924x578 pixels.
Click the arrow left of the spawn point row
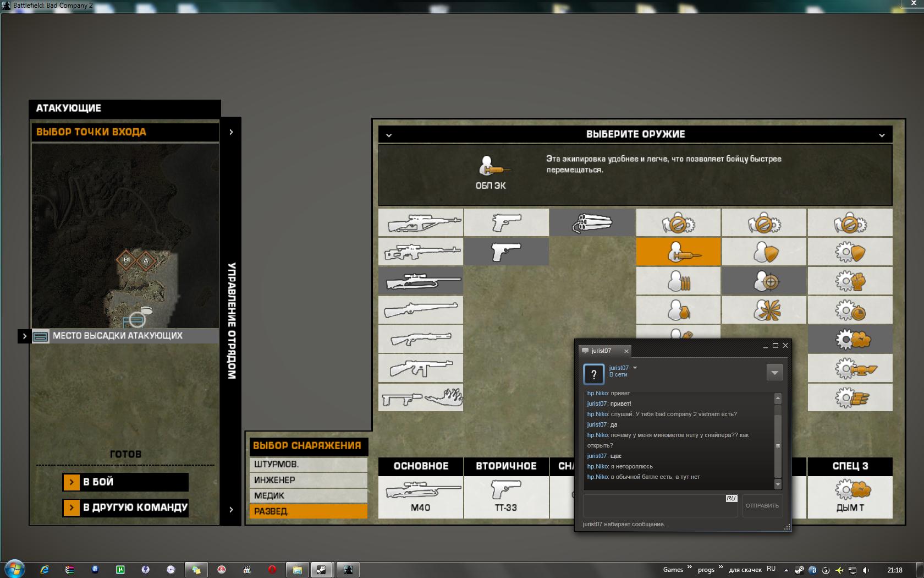(24, 336)
